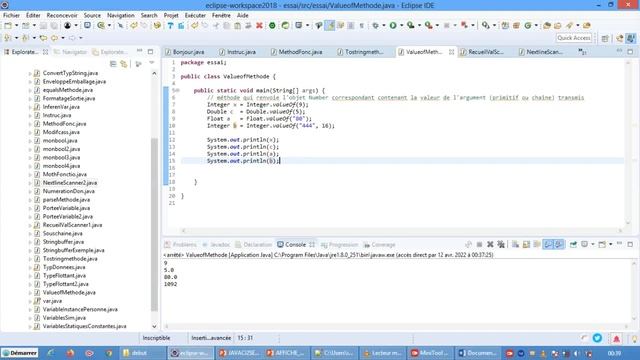Toggle Scroll Lock in Console toolbar
The height and width of the screenshot is (360, 640).
(x=526, y=244)
